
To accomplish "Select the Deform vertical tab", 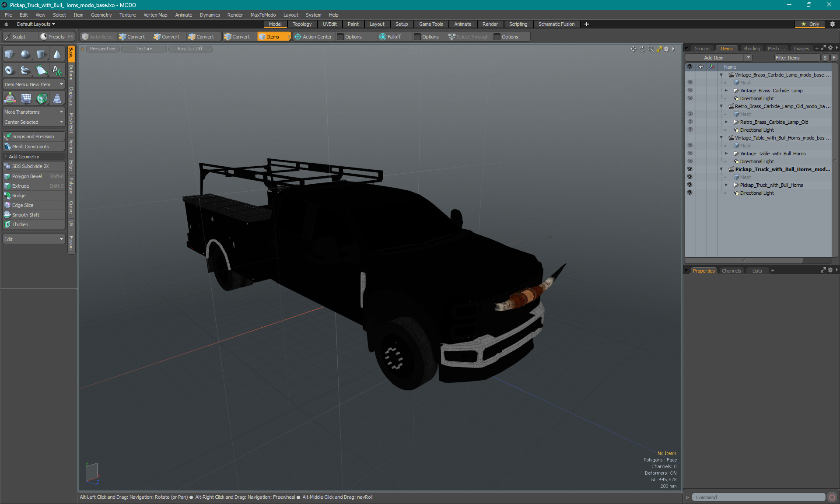I will coord(71,73).
